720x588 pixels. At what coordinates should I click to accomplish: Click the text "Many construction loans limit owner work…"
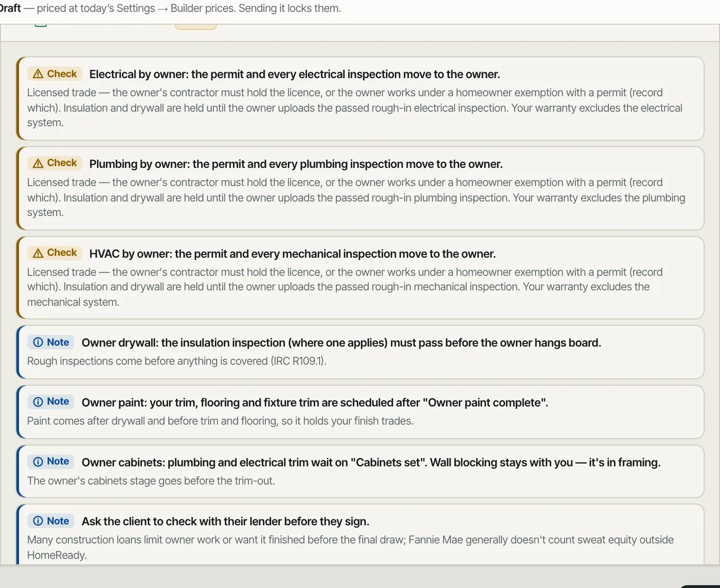[x=351, y=547]
